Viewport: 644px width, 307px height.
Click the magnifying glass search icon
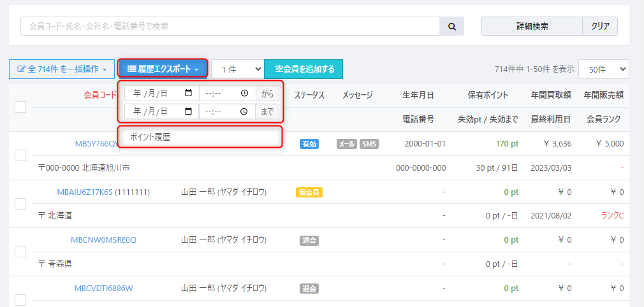[451, 26]
